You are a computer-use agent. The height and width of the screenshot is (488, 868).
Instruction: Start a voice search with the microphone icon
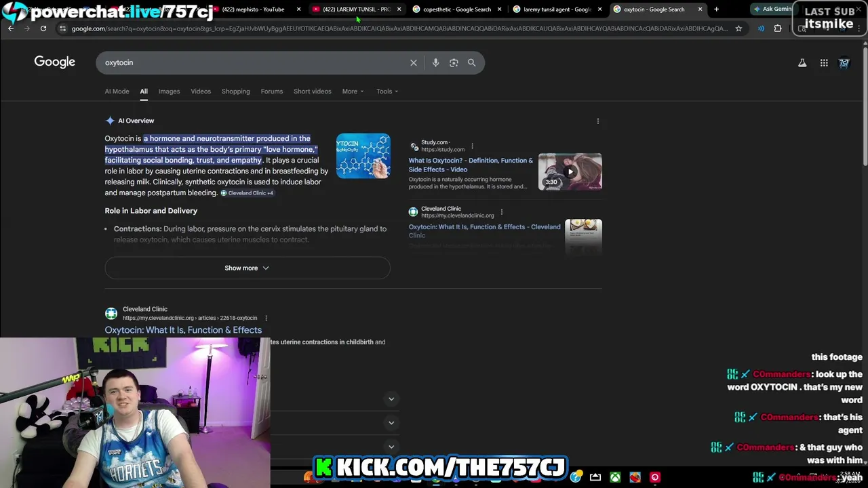[x=435, y=62]
